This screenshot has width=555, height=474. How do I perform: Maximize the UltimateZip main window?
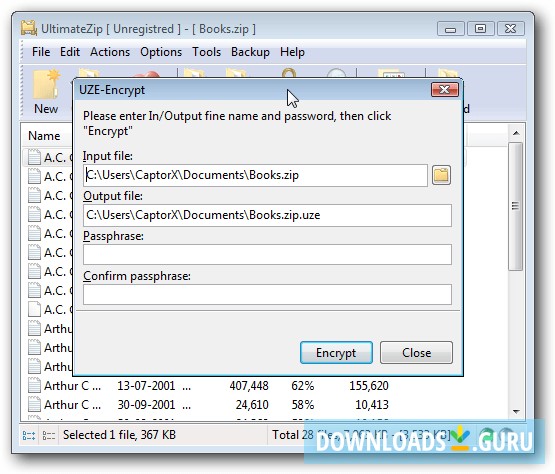click(x=480, y=29)
